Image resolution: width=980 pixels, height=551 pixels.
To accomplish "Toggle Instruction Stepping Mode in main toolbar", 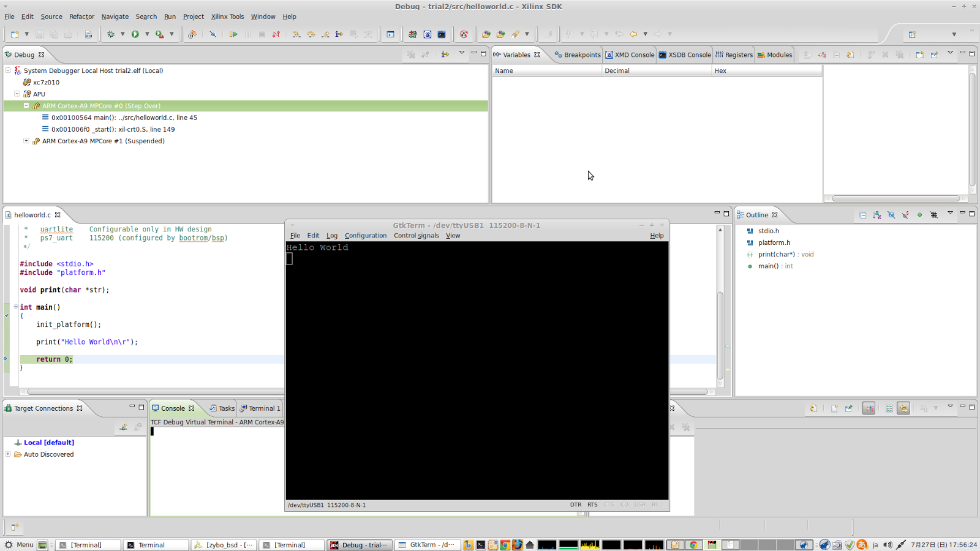I will (339, 34).
